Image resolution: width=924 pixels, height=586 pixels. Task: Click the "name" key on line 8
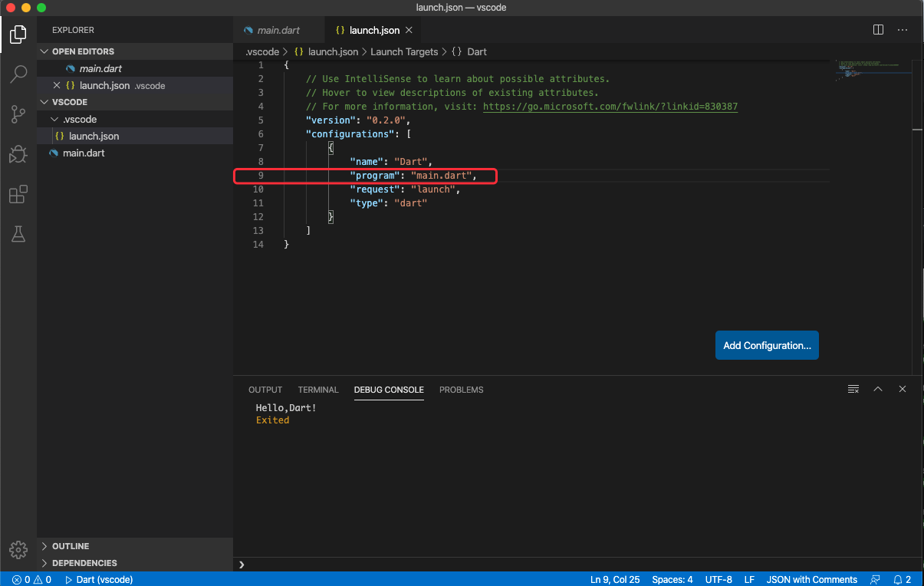pos(366,162)
